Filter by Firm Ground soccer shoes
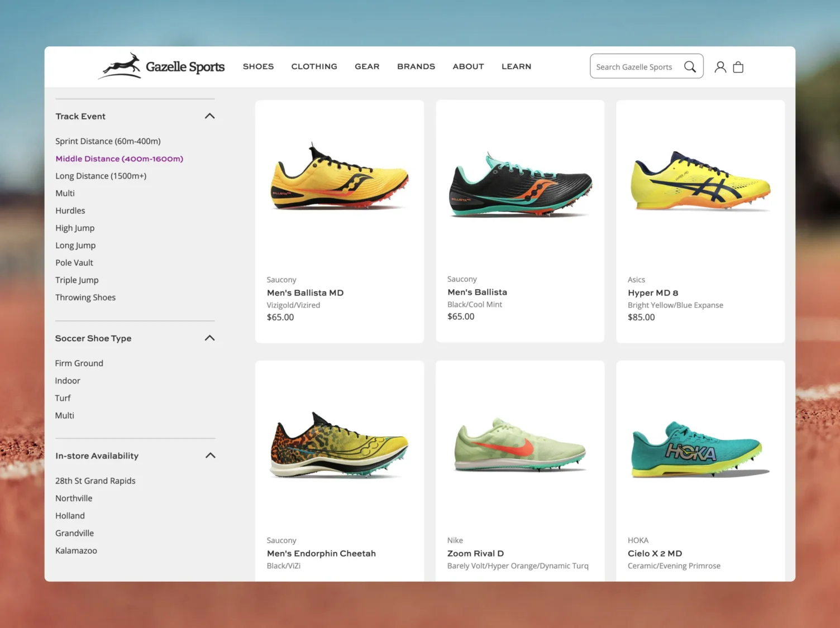 [x=79, y=363]
